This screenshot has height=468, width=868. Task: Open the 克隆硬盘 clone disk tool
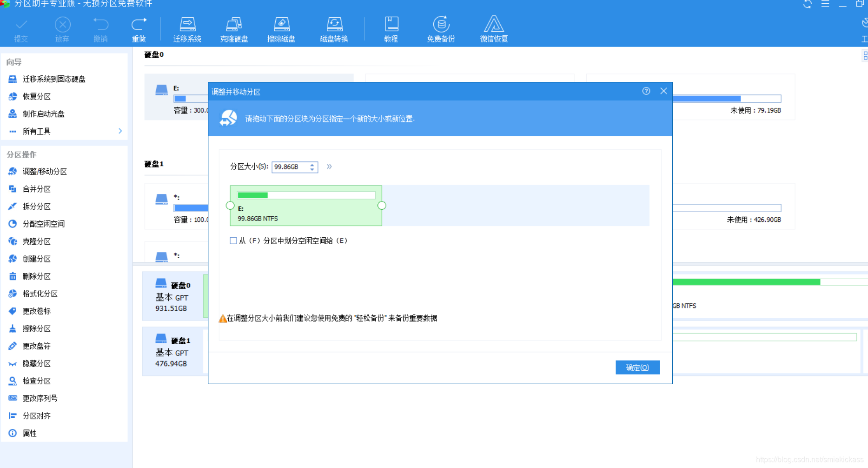pyautogui.click(x=234, y=30)
